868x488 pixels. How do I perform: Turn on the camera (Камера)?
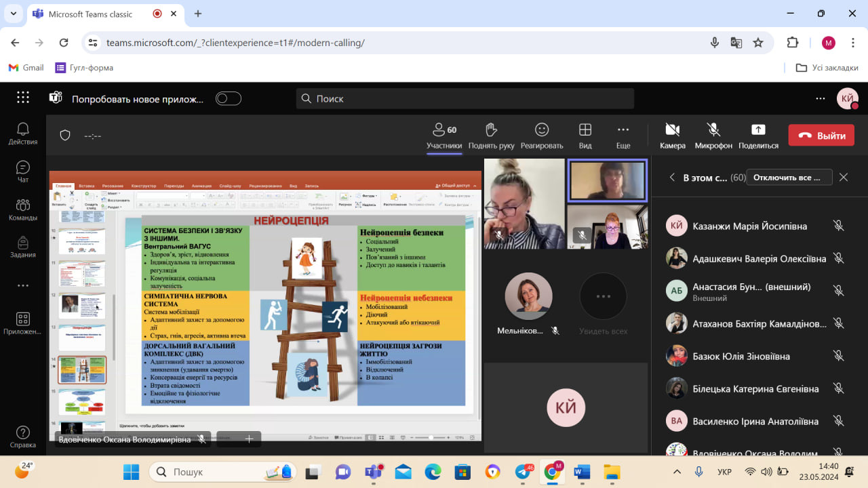672,135
